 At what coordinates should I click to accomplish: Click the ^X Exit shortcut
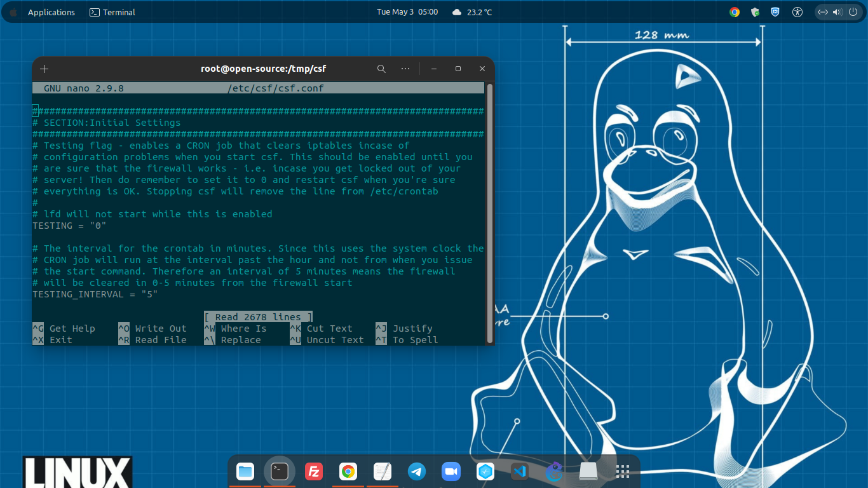click(x=52, y=340)
